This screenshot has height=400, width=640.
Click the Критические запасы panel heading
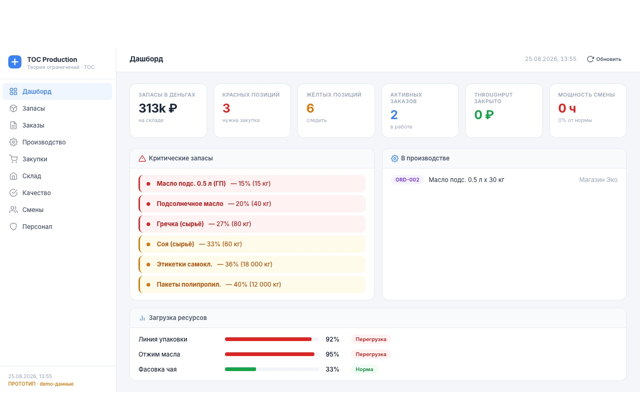pyautogui.click(x=181, y=158)
